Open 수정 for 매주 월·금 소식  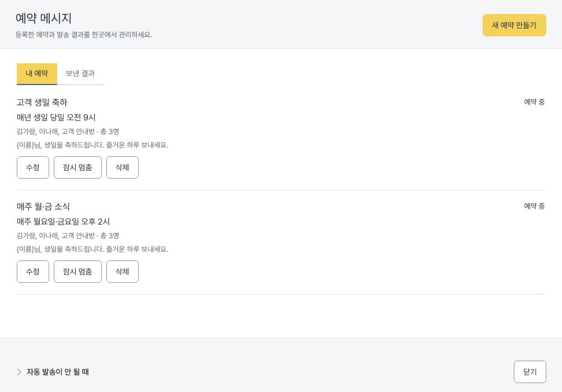(x=33, y=272)
